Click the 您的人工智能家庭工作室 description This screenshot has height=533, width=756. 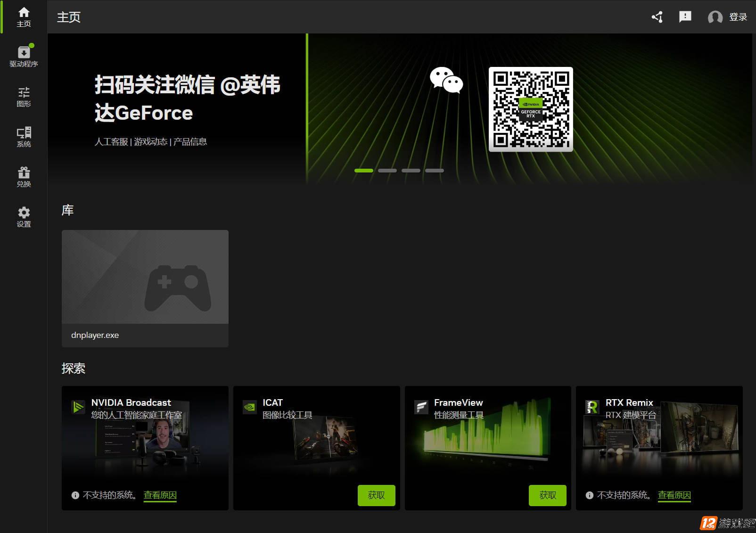(137, 415)
